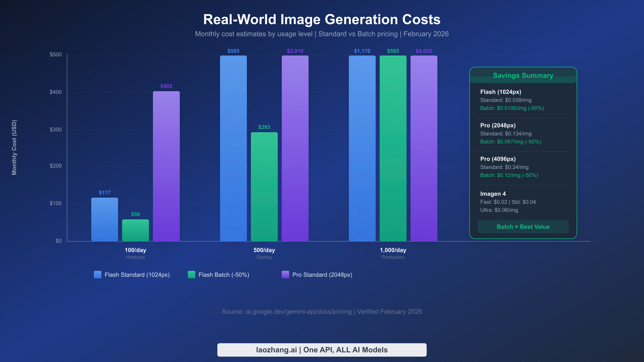Viewport: 644px width, 362px height.
Task: Select the $585 Flash Standard bar for Startup
Action: pos(233,147)
